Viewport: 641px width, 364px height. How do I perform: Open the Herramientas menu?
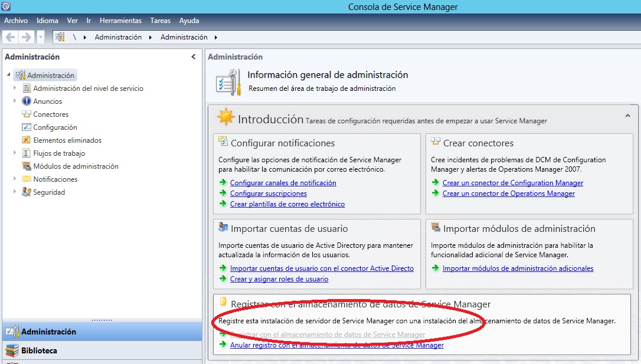(x=120, y=21)
